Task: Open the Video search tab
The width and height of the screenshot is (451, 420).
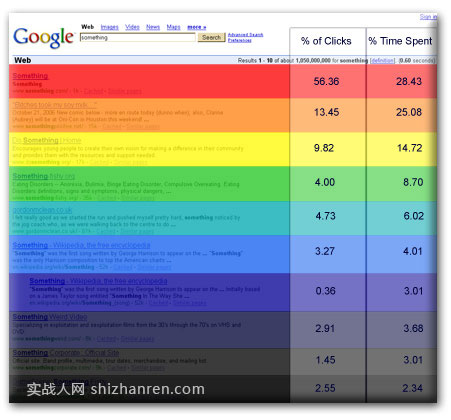Action: pyautogui.click(x=132, y=27)
